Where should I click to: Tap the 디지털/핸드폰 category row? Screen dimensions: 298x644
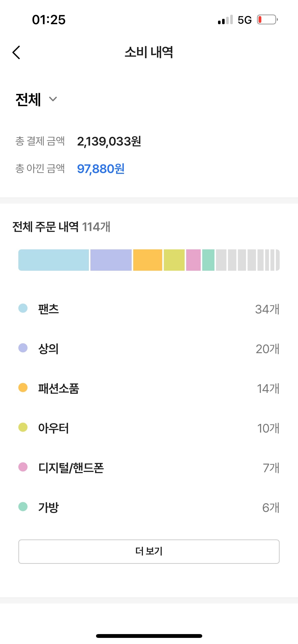click(149, 468)
